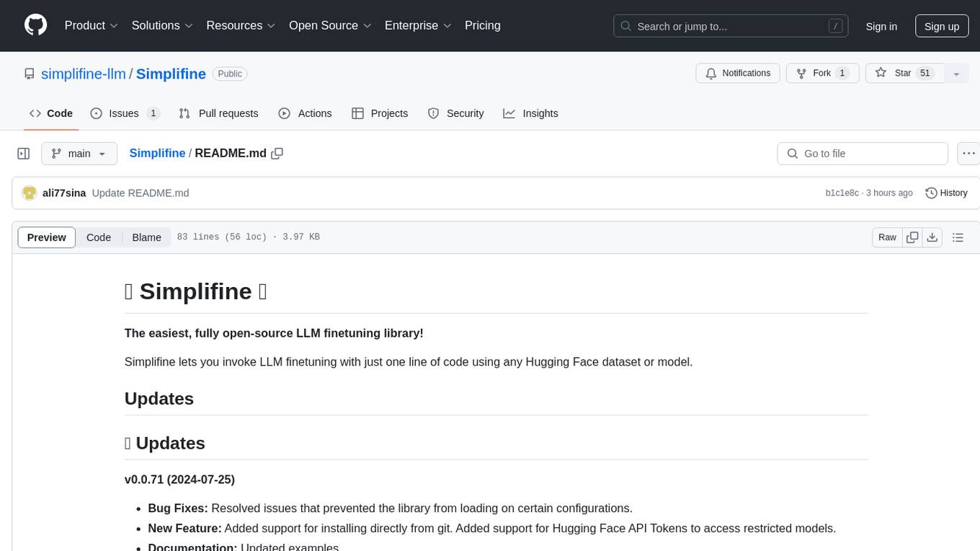Expand the Open Source menu
Image resolution: width=980 pixels, height=551 pixels.
[330, 25]
